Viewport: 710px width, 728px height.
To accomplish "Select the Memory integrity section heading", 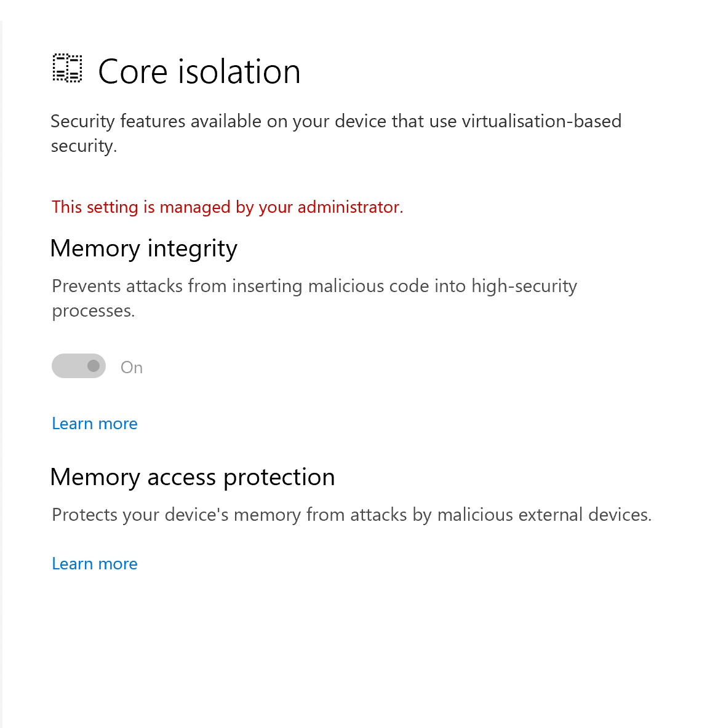I will click(144, 248).
